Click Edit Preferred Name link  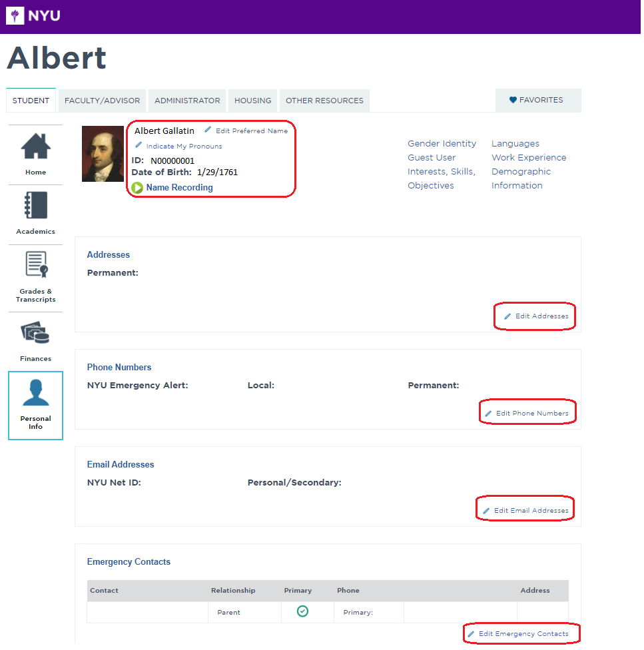(251, 131)
